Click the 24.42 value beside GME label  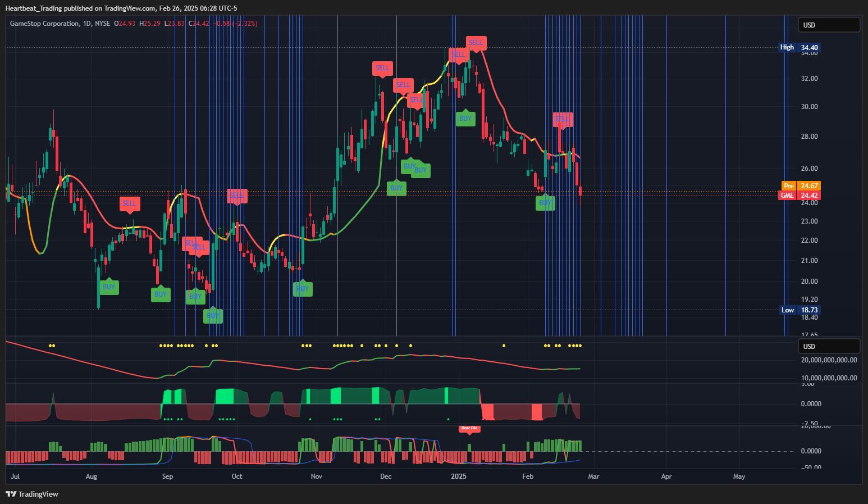809,196
